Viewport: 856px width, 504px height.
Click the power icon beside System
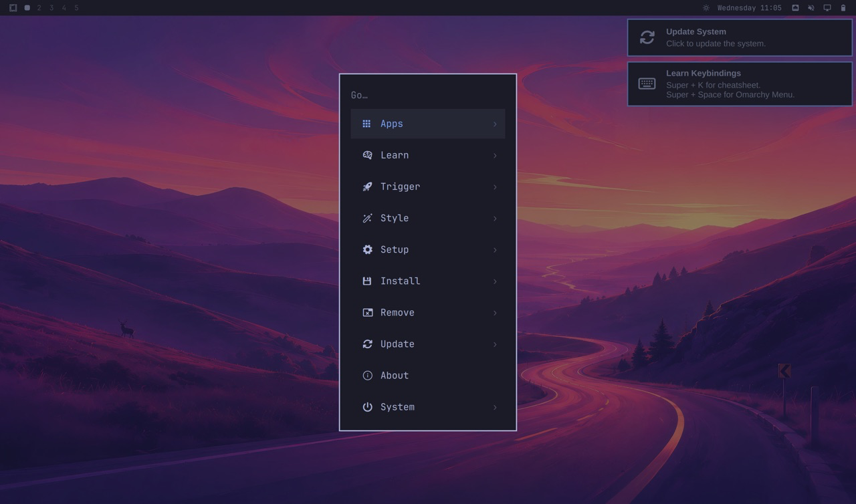click(367, 406)
